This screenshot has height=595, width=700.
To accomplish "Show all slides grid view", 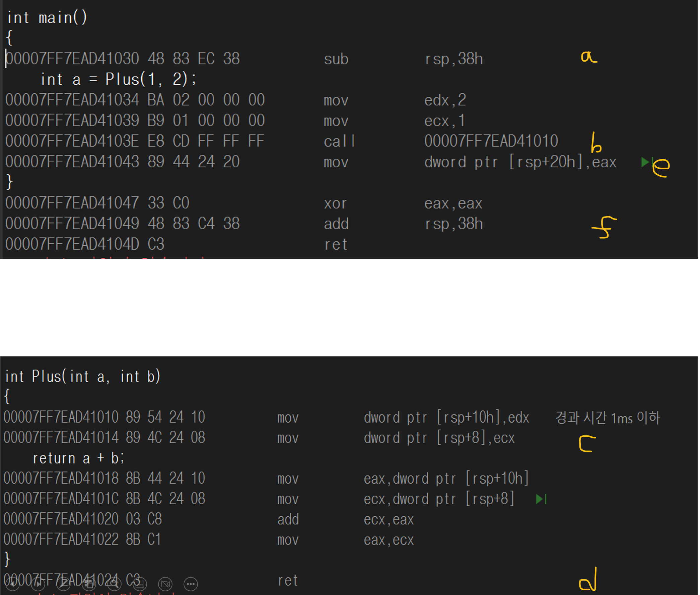I will (89, 584).
